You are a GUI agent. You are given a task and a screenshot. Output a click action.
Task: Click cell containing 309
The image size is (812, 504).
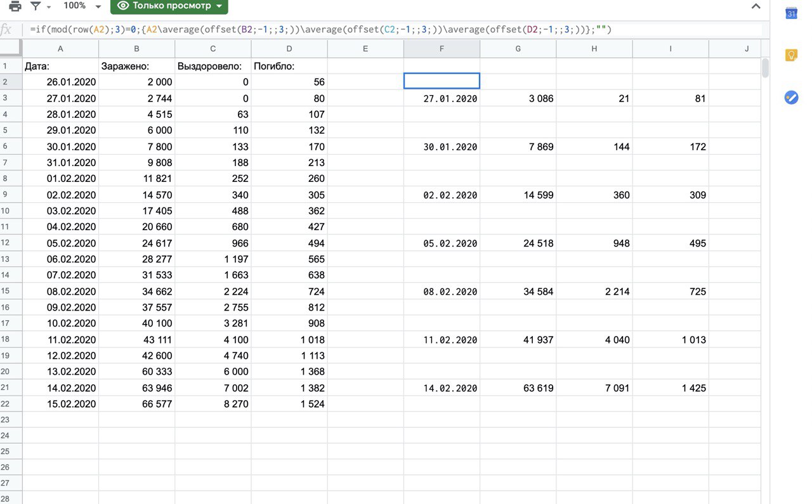click(x=671, y=195)
